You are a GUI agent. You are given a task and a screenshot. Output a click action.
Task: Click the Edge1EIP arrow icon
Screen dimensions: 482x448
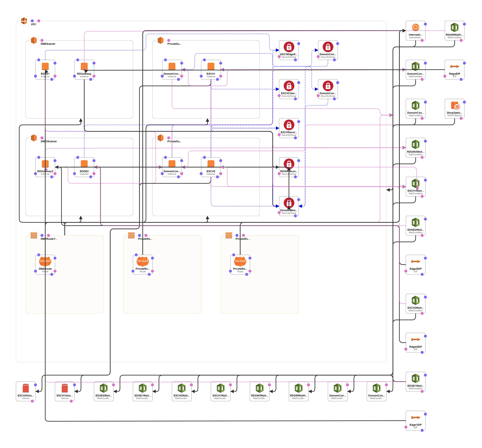click(x=415, y=417)
